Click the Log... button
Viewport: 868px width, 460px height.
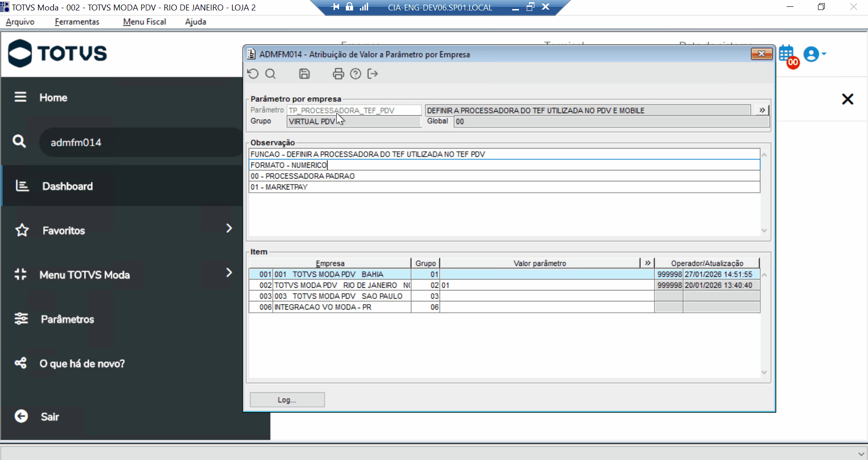click(x=287, y=400)
